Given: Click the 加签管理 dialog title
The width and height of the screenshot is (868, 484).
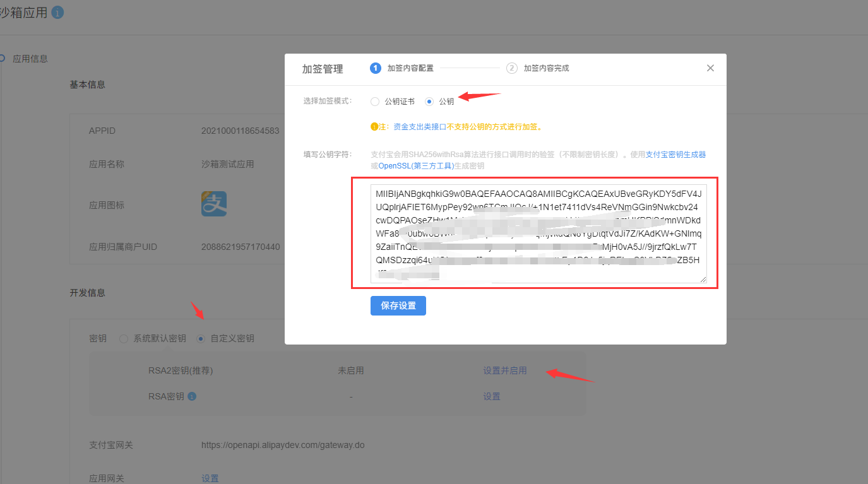Looking at the screenshot, I should pyautogui.click(x=323, y=69).
